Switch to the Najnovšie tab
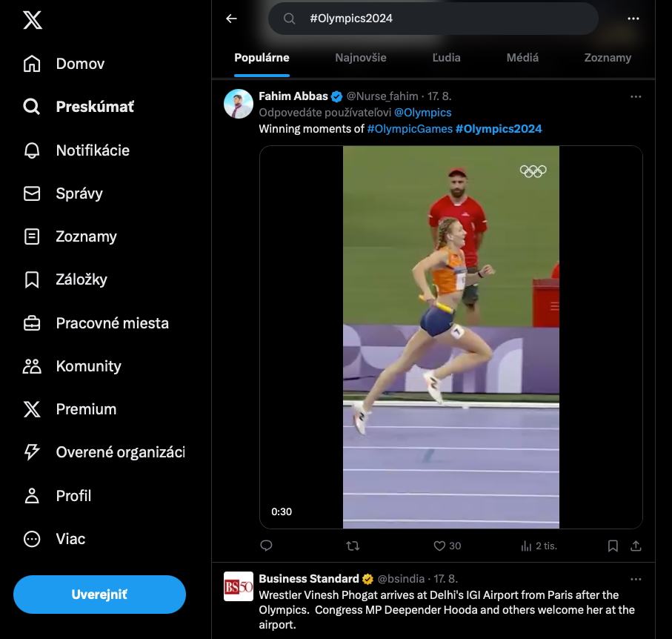Image resolution: width=672 pixels, height=639 pixels. [360, 58]
